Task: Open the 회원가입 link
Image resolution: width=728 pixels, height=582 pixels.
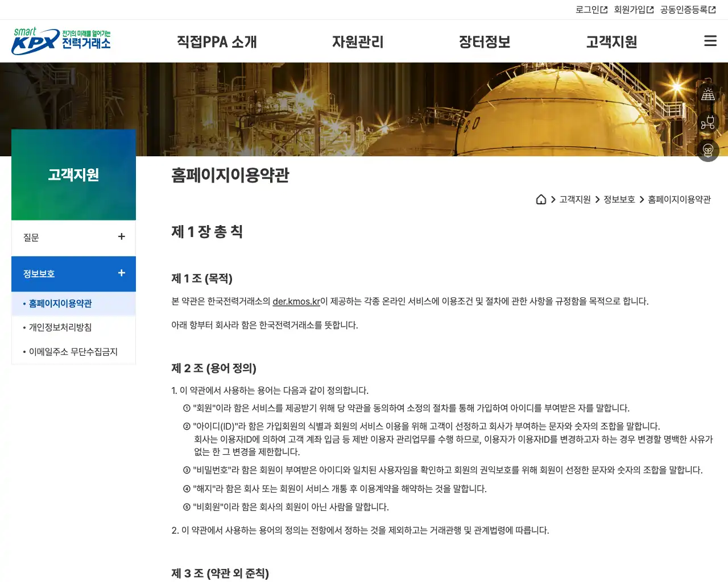Action: (x=628, y=9)
